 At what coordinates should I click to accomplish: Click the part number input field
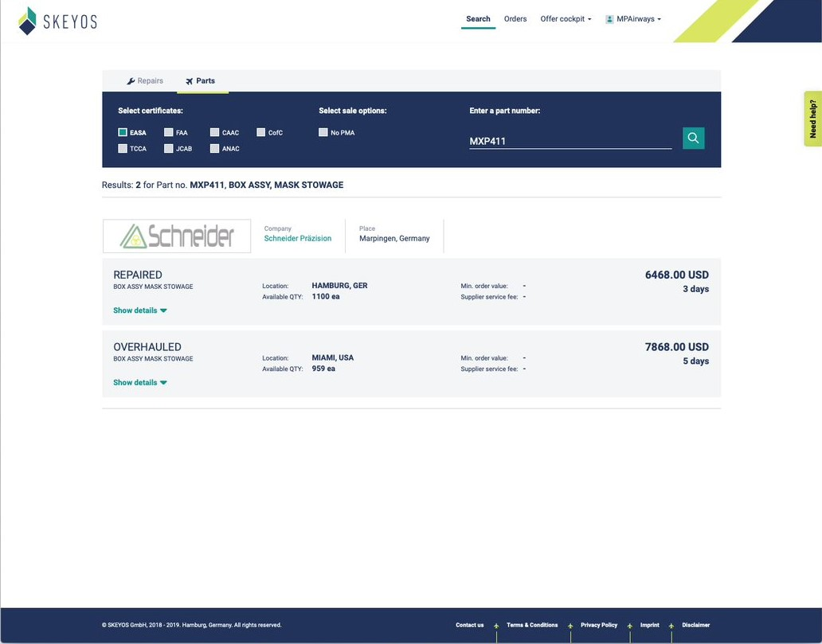570,141
